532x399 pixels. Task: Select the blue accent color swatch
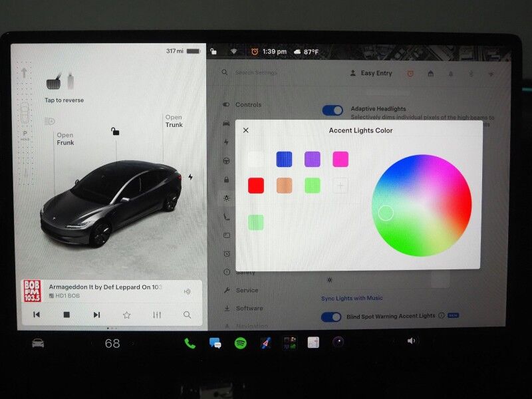(x=285, y=159)
